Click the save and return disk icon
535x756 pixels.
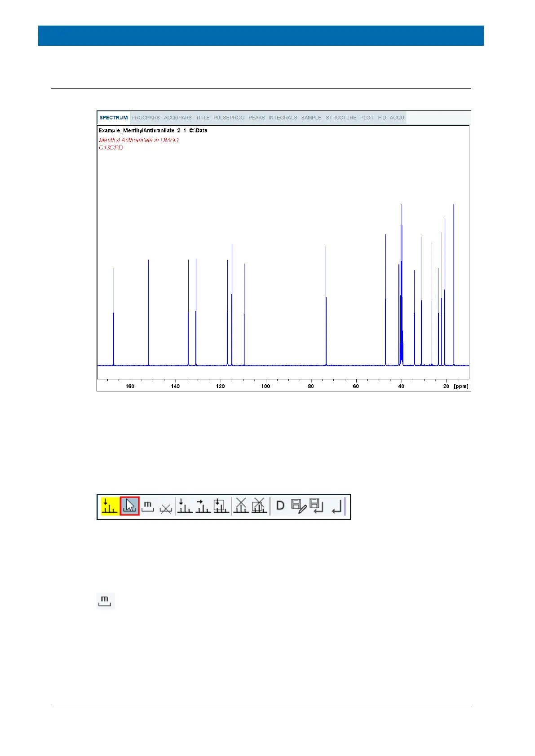(x=317, y=506)
